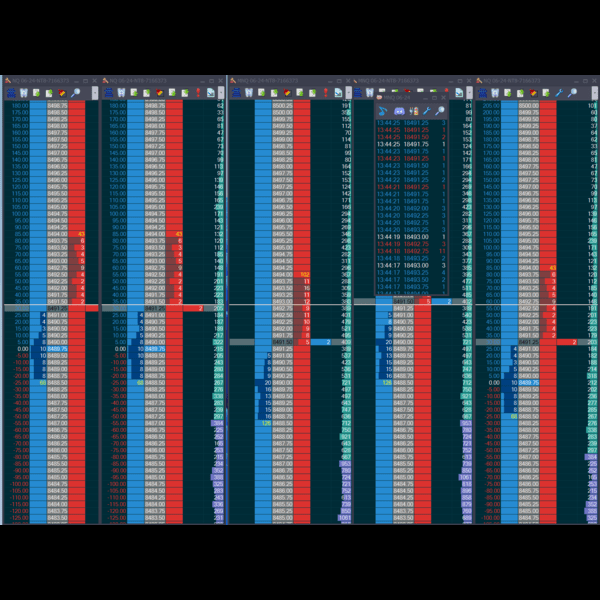Viewport: 600px width, 600px height.
Task: Click the blue wrench icon in the rightmost NQ window toolbar
Action: (559, 93)
